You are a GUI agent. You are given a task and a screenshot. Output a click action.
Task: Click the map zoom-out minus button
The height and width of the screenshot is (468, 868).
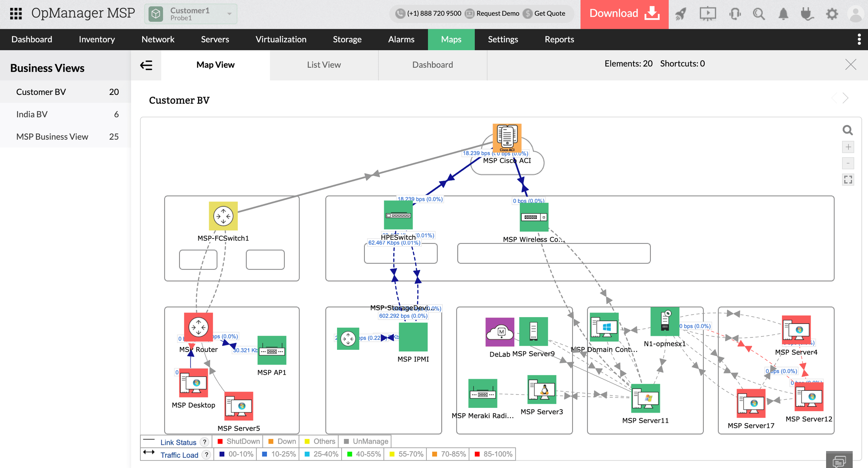848,163
